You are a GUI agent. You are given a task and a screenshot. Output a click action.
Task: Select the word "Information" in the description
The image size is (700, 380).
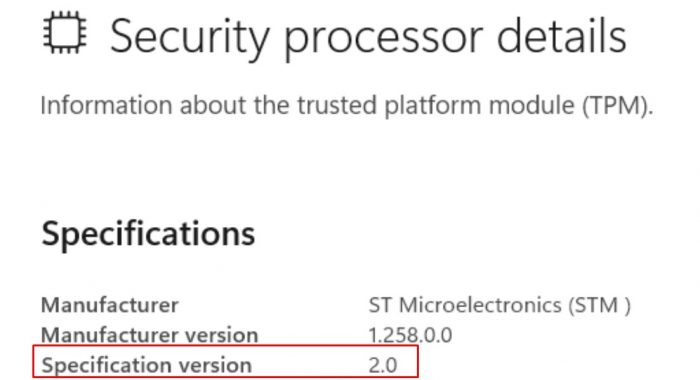(106, 105)
